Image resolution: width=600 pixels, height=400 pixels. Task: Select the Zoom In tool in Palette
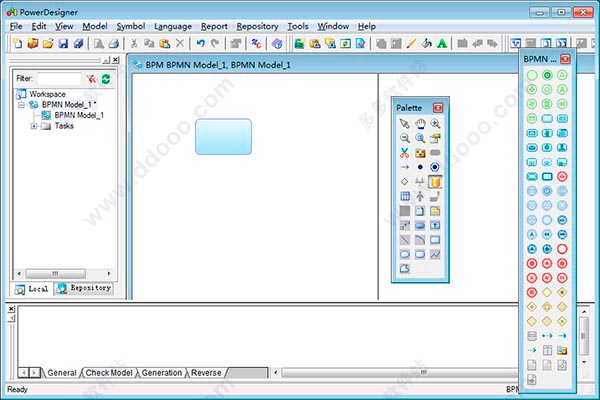pyautogui.click(x=435, y=124)
